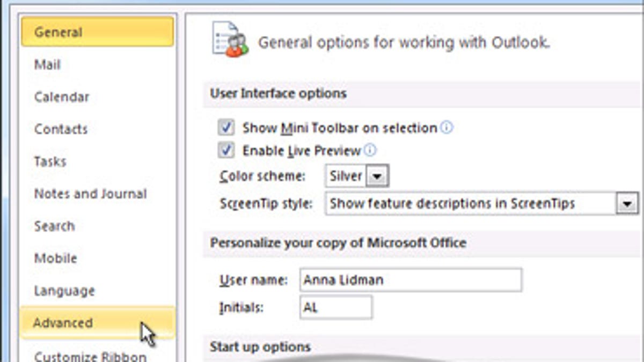
Task: Toggle Show Mini Toolbar on selection checkbox
Action: click(x=226, y=128)
